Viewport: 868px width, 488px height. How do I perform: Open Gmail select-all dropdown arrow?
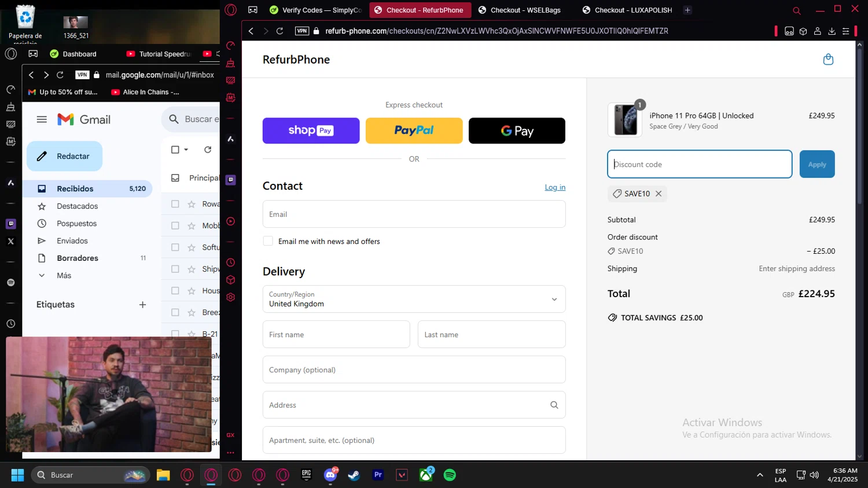point(186,150)
